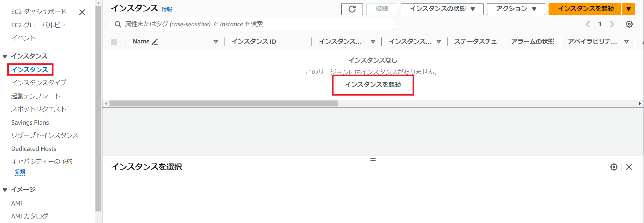Go to previous page of instances
Image resolution: width=644 pixels, height=223 pixels.
[x=588, y=24]
